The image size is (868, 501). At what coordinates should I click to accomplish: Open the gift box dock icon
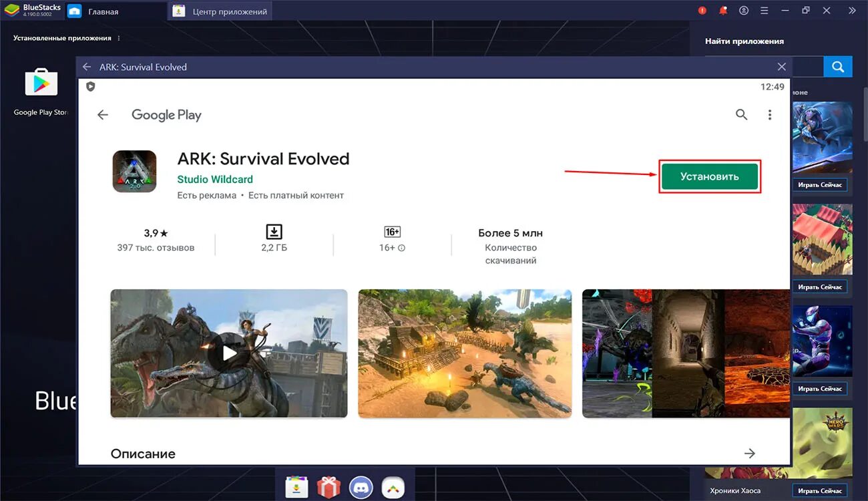click(329, 488)
